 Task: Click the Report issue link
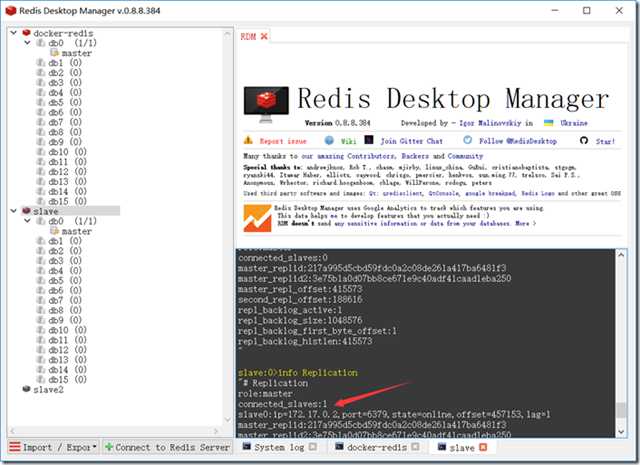283,141
